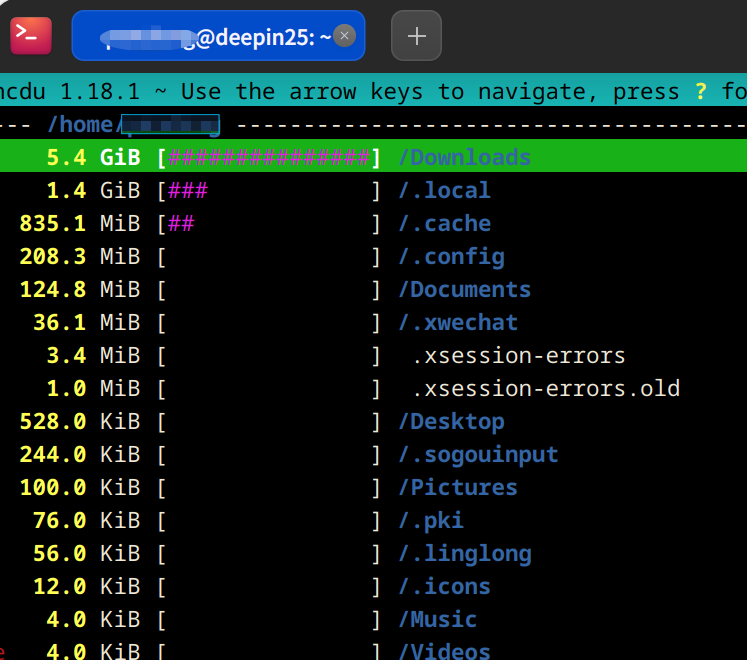Select the /Desktop directory entry
Image resolution: width=747 pixels, height=660 pixels.
click(451, 422)
